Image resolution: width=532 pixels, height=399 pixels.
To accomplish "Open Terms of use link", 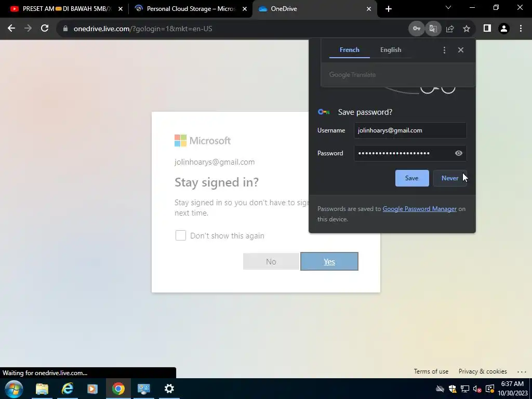I will click(431, 371).
